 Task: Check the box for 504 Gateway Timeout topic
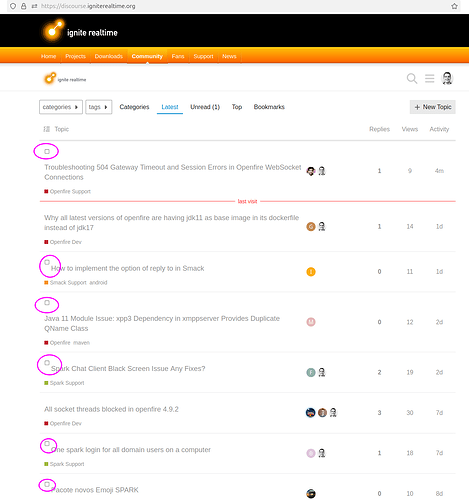47,151
